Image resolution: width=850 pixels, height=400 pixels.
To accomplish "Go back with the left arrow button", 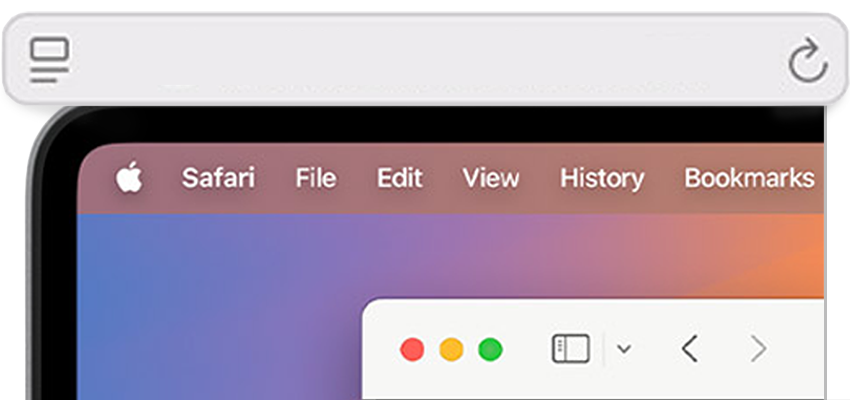I will [x=690, y=349].
